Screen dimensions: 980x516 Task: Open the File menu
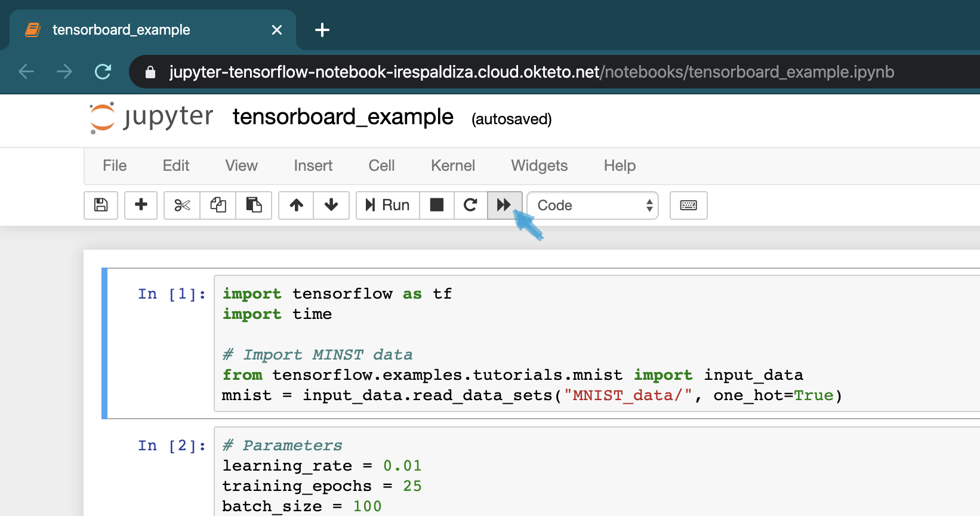point(115,165)
